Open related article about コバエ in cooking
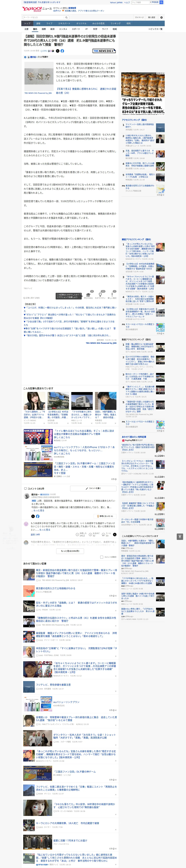186x868 pixels. pyautogui.click(x=70, y=309)
